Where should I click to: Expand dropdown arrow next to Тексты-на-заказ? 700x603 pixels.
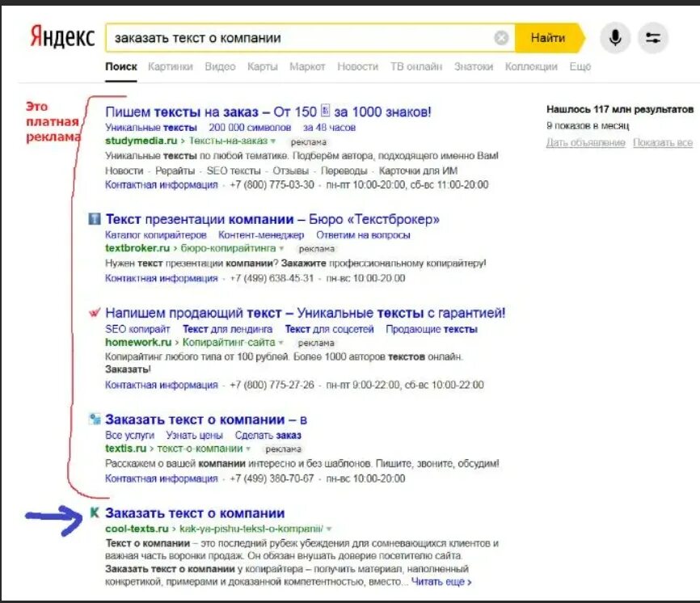point(273,141)
